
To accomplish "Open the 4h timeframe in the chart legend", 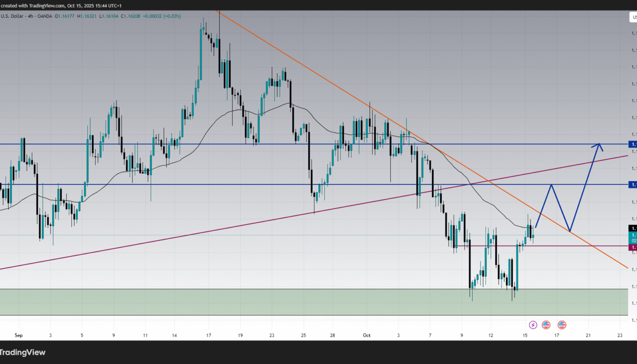I will (x=30, y=15).
